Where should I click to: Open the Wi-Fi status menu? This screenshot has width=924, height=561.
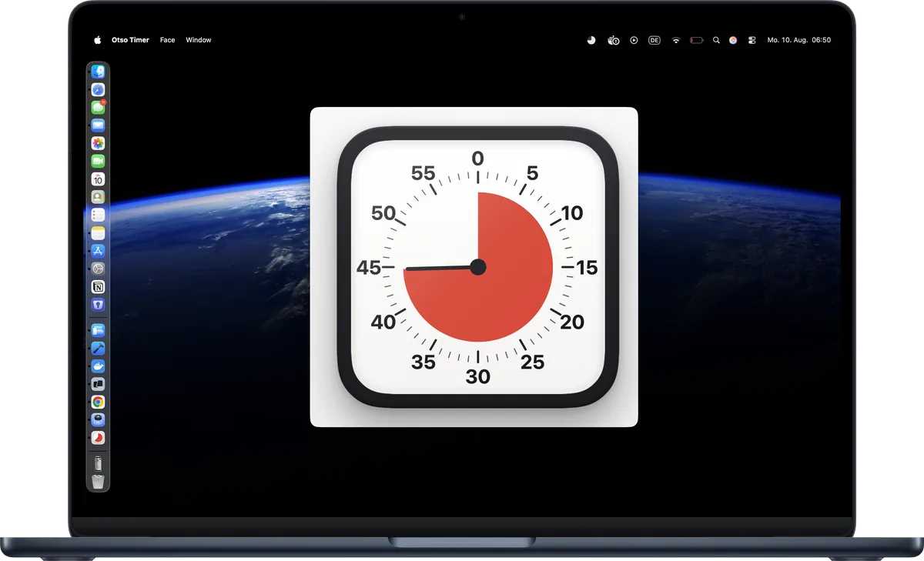(676, 40)
